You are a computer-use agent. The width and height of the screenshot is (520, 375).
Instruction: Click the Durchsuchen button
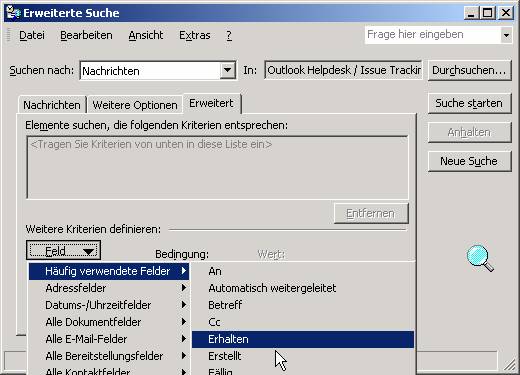click(x=469, y=70)
